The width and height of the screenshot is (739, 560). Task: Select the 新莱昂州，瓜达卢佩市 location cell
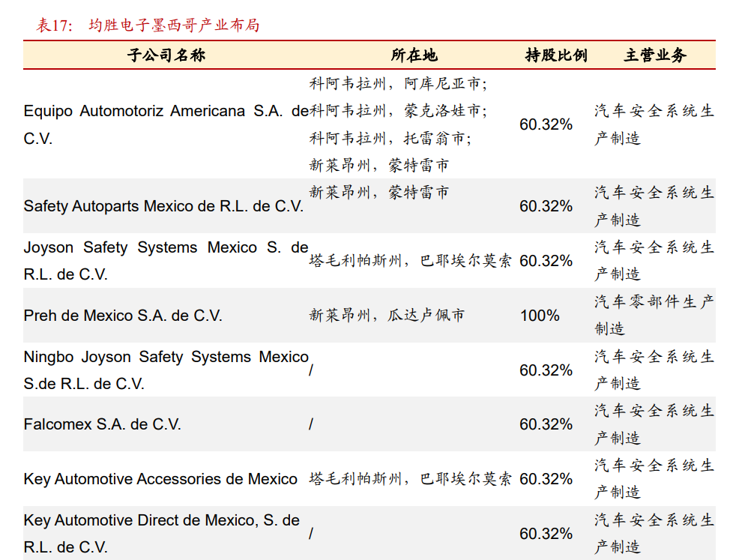point(387,316)
